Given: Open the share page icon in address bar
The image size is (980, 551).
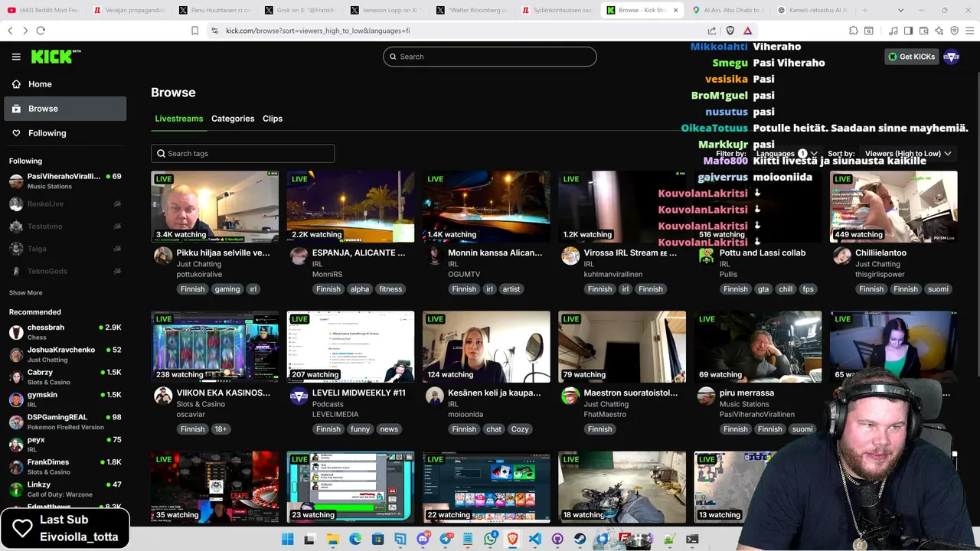Looking at the screenshot, I should [712, 31].
